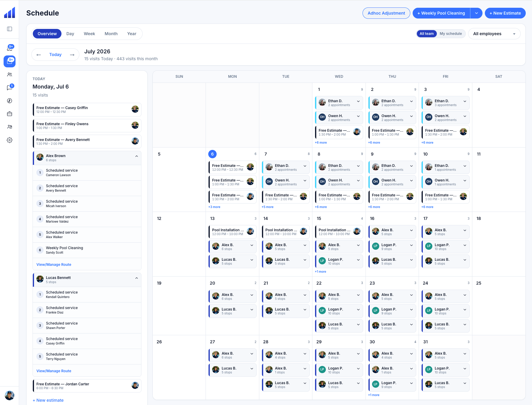Open the customers sidebar icon
Screen dimensions: 532x405
(10, 75)
